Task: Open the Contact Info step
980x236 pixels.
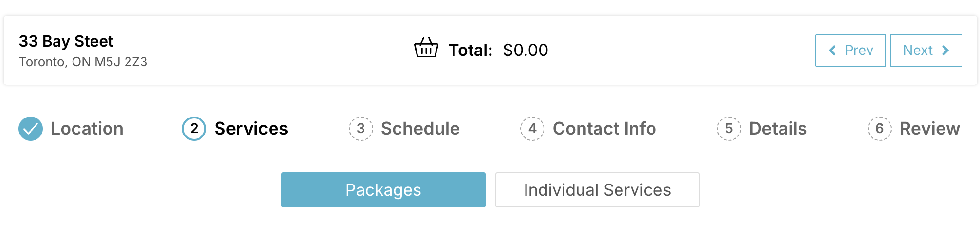Action: [x=604, y=129]
